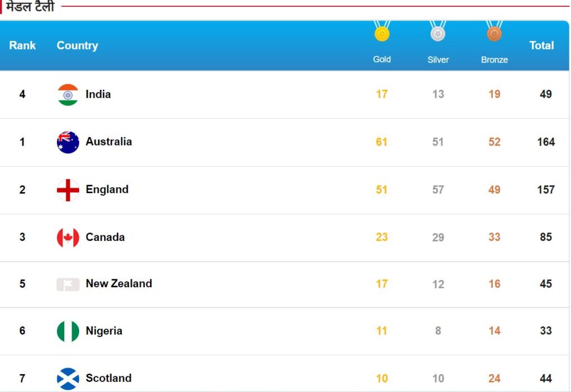Select the Rank column header
The image size is (571, 392).
tap(22, 45)
